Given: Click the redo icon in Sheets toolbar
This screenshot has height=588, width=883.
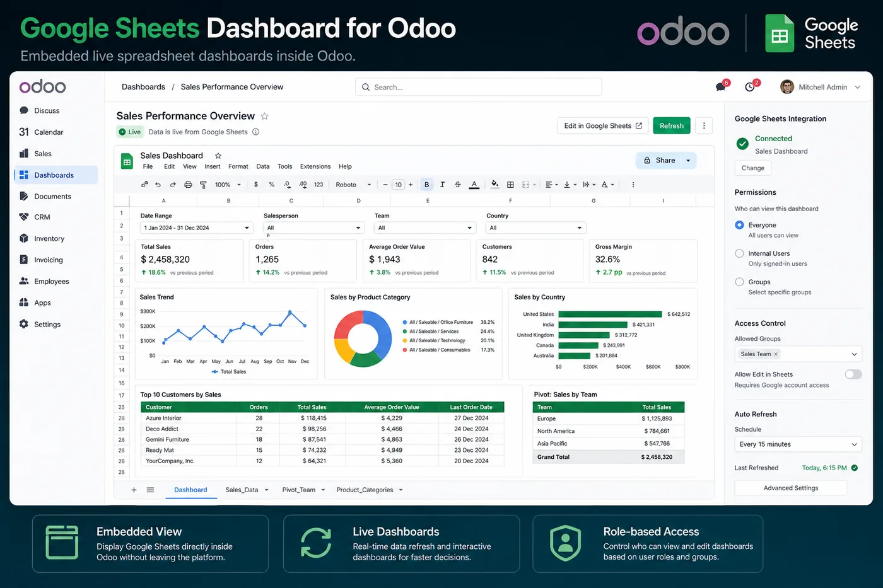Looking at the screenshot, I should click(173, 185).
